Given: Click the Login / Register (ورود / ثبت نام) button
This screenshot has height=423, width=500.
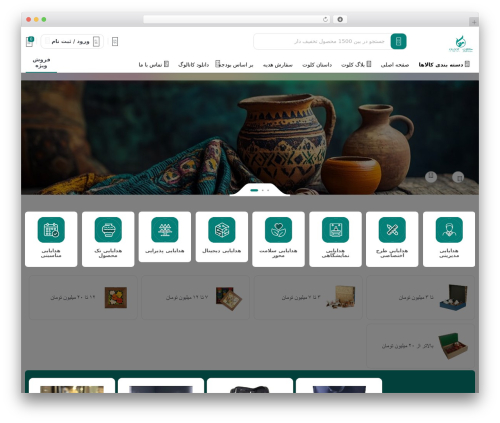Looking at the screenshot, I should coord(72,41).
